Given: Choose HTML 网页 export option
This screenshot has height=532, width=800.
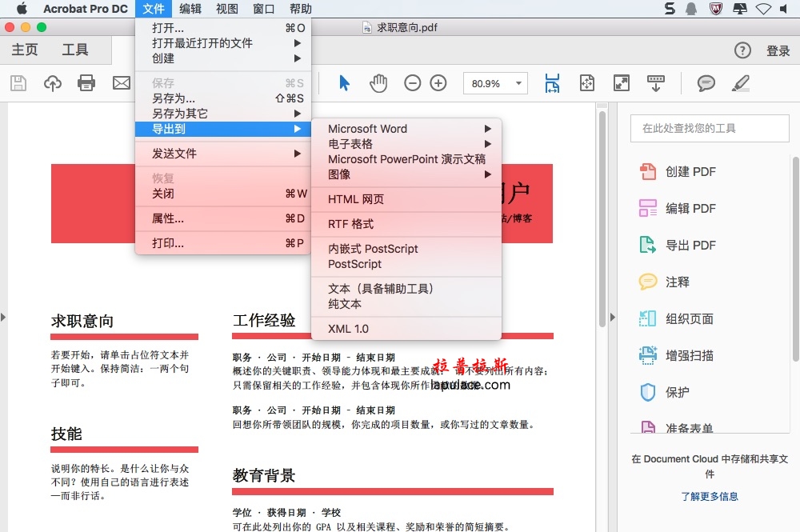Looking at the screenshot, I should coord(356,199).
